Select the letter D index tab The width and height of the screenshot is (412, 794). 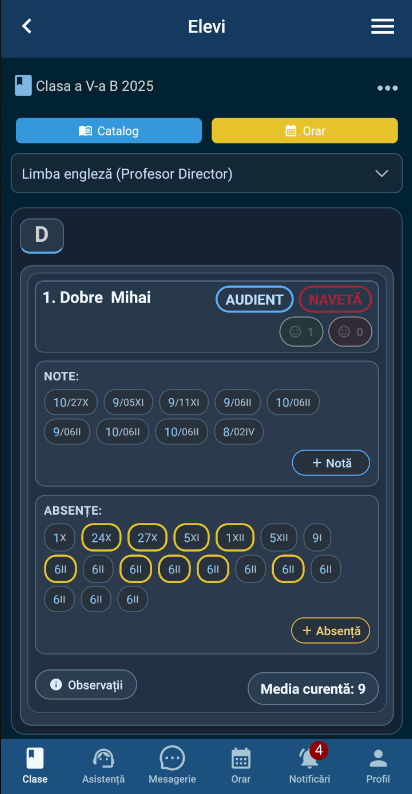coord(42,235)
